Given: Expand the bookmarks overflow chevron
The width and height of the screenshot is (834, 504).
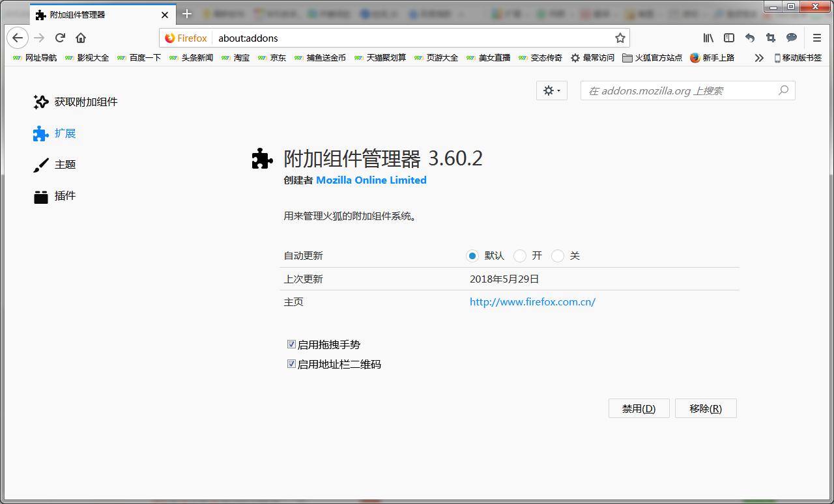Looking at the screenshot, I should coord(758,57).
